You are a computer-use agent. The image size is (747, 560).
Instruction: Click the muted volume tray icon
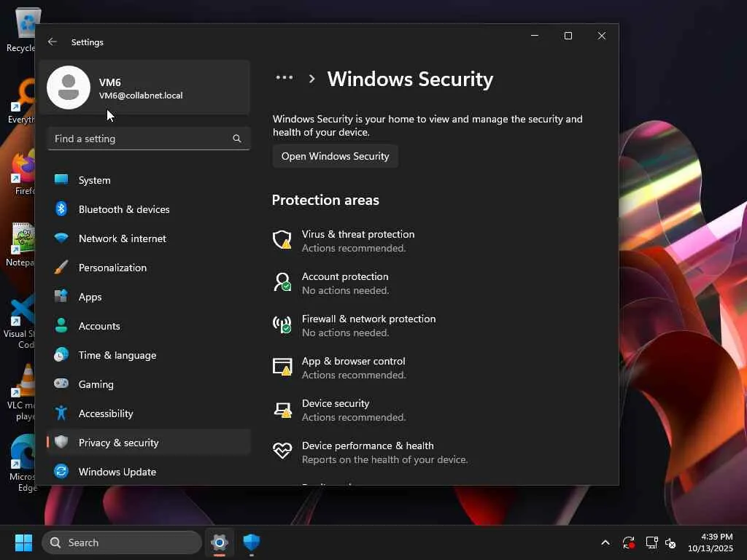click(670, 542)
